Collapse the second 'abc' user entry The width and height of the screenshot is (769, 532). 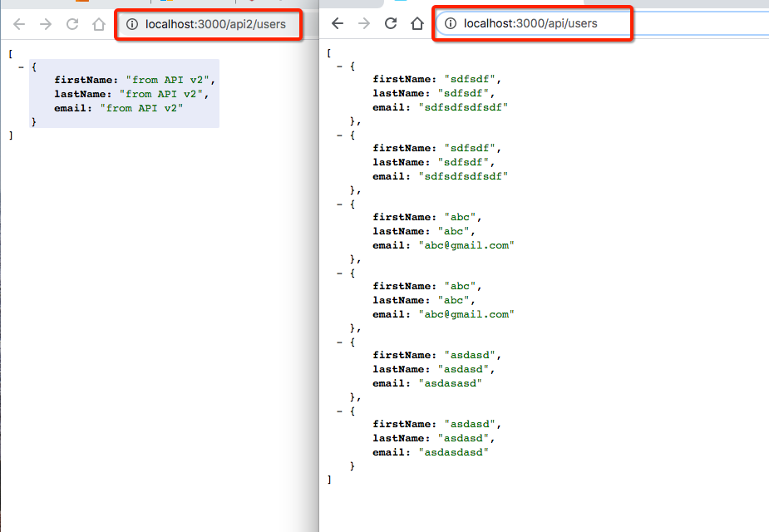pos(338,273)
